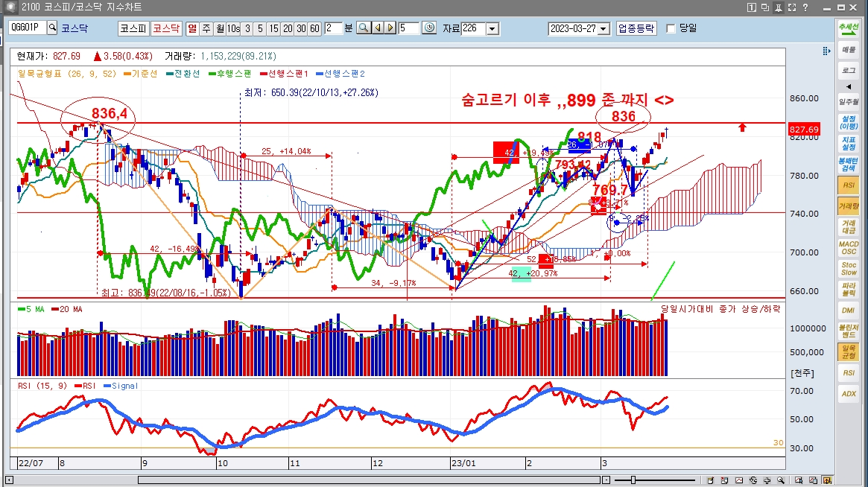Click the magnifier icon in bottom toolbar

[x=781, y=480]
